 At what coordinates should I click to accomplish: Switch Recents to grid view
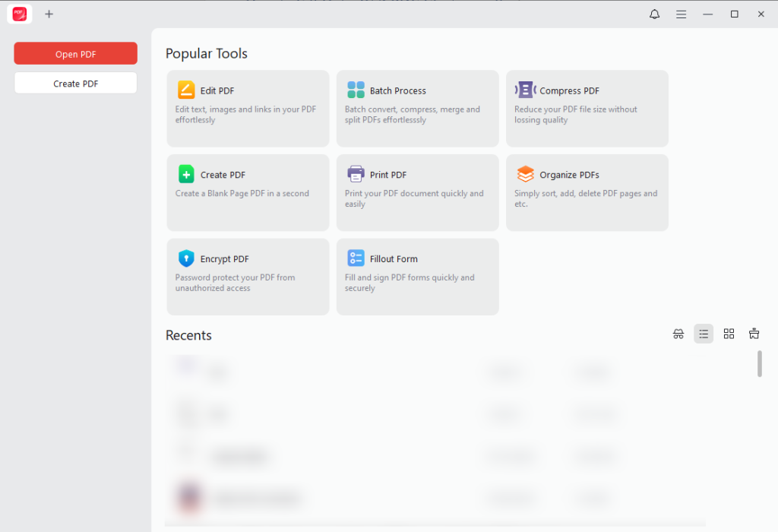tap(729, 334)
